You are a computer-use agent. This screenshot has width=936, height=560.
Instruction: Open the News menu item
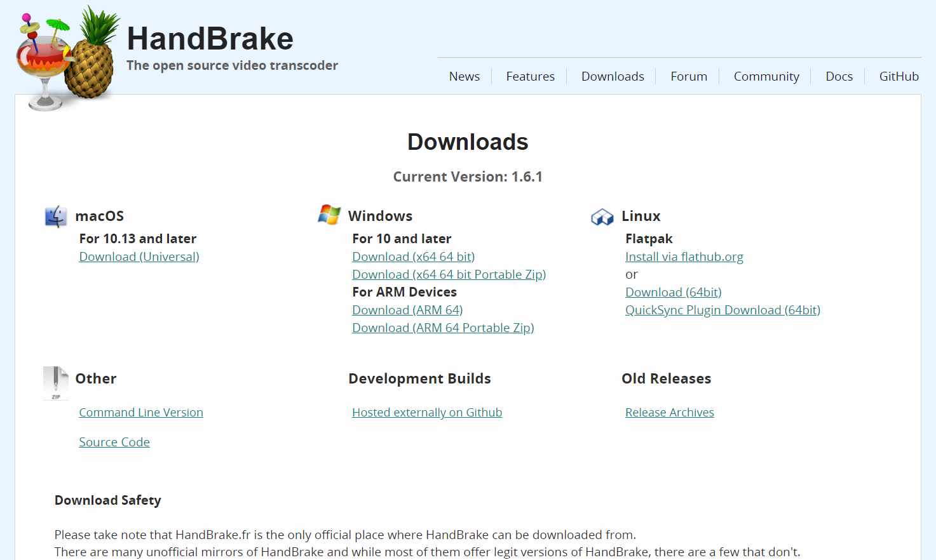[465, 76]
